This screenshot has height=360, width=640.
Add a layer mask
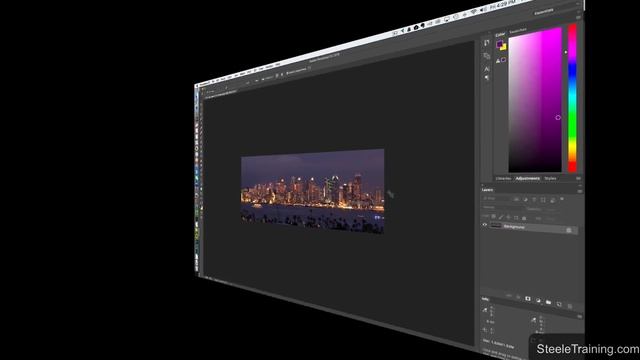coord(528,299)
